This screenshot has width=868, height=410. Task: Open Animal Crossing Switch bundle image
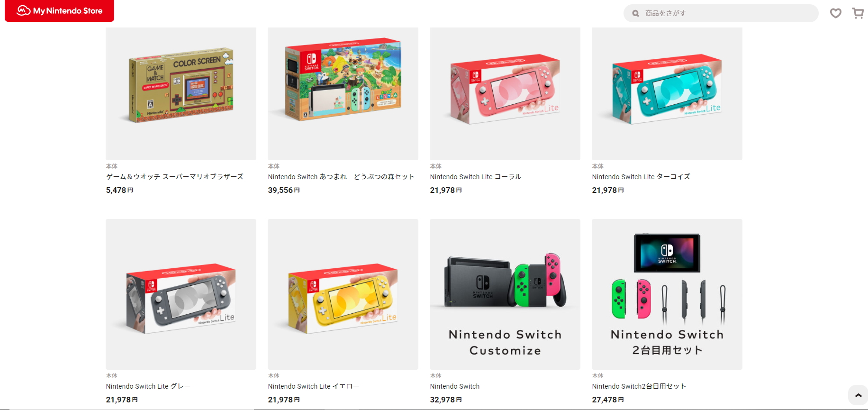click(x=343, y=93)
